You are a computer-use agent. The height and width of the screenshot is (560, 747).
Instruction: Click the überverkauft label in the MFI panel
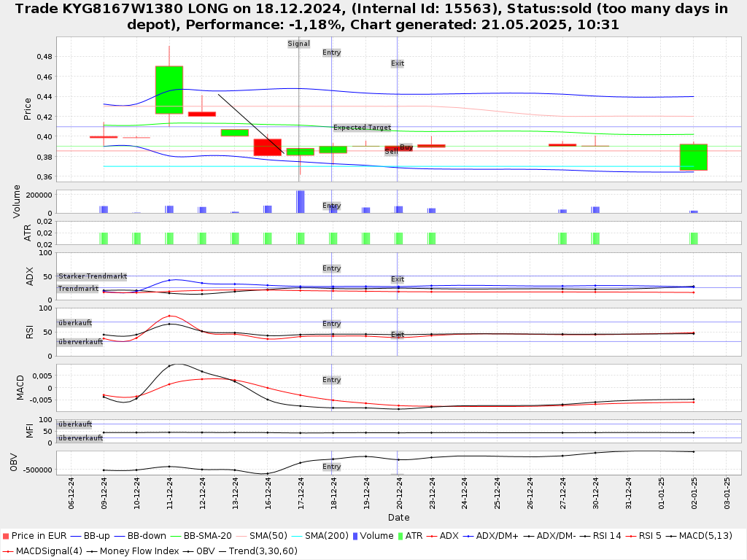point(80,438)
